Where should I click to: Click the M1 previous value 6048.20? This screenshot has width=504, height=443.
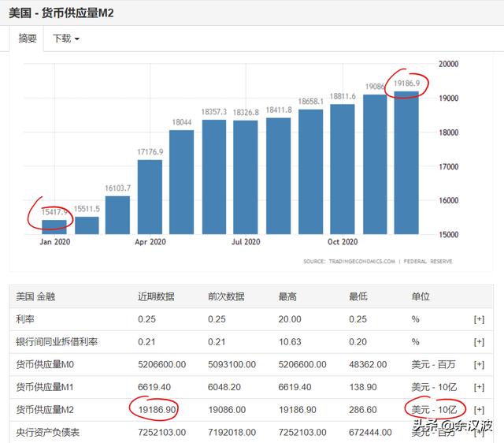pyautogui.click(x=224, y=387)
